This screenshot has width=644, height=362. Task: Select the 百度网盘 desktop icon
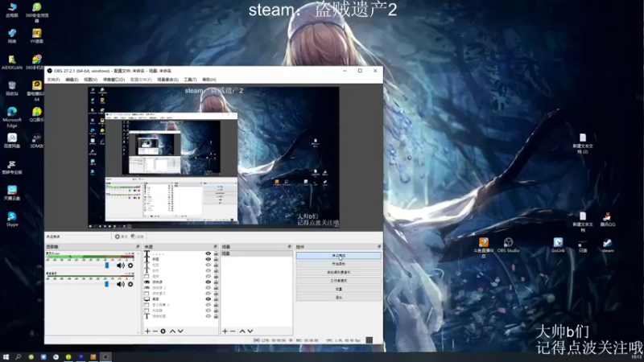[12, 140]
